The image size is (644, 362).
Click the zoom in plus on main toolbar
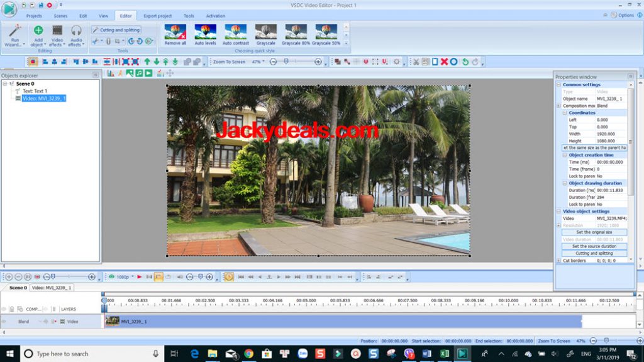pos(318,62)
